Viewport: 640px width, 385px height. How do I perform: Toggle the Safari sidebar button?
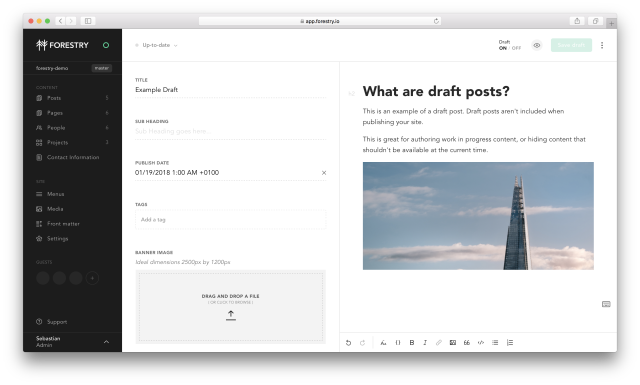pos(88,21)
